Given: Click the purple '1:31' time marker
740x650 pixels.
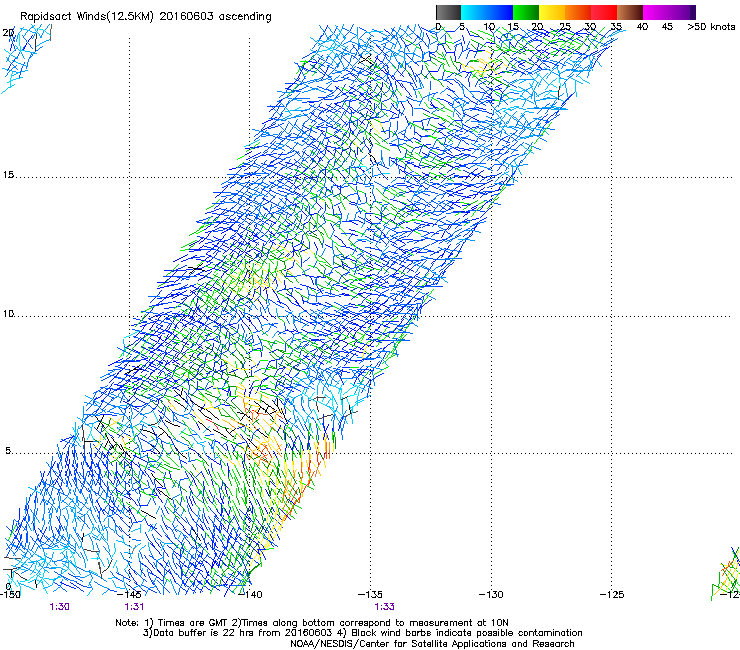Looking at the screenshot, I should click(134, 607).
